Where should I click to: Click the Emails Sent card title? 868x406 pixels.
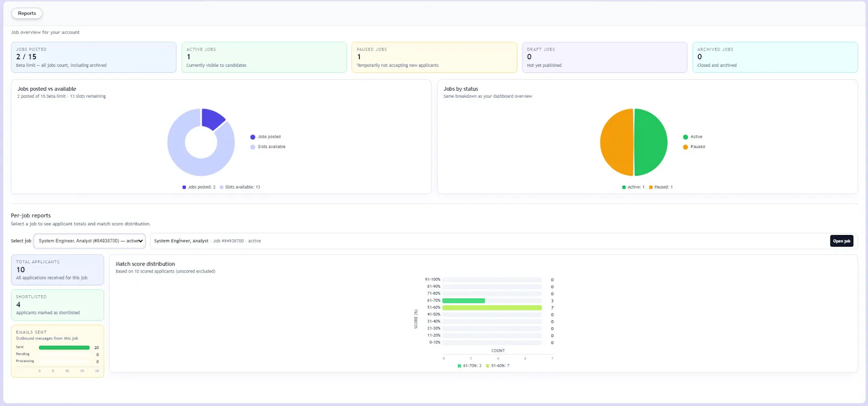[x=31, y=332]
